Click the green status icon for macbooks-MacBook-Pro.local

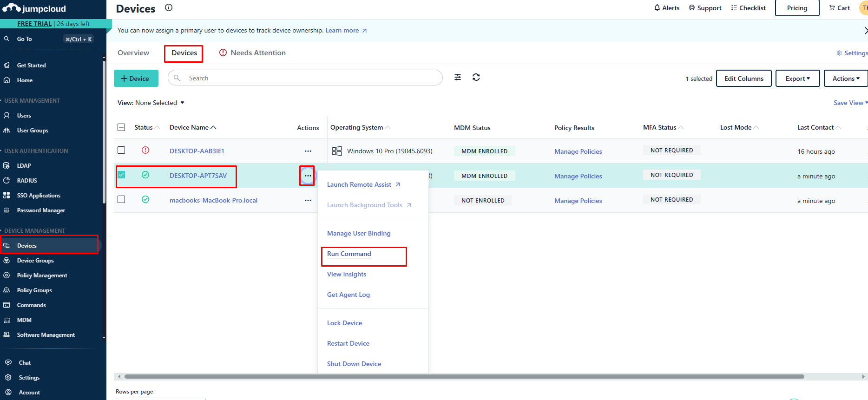[x=145, y=199]
